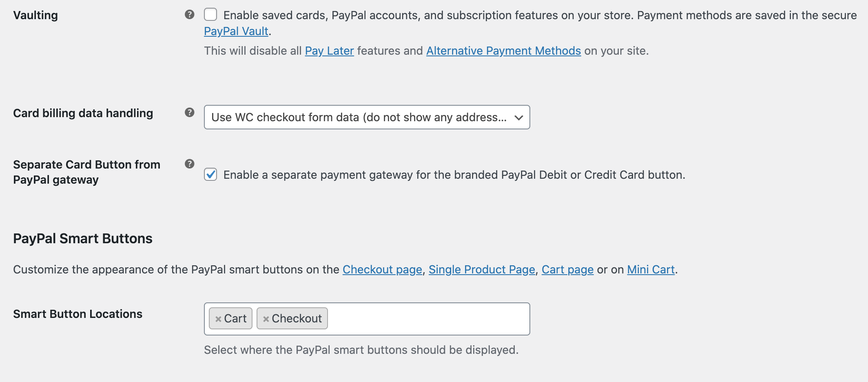The image size is (868, 382).
Task: Remove the Checkout tag from Smart Button Locations
Action: pyautogui.click(x=266, y=318)
